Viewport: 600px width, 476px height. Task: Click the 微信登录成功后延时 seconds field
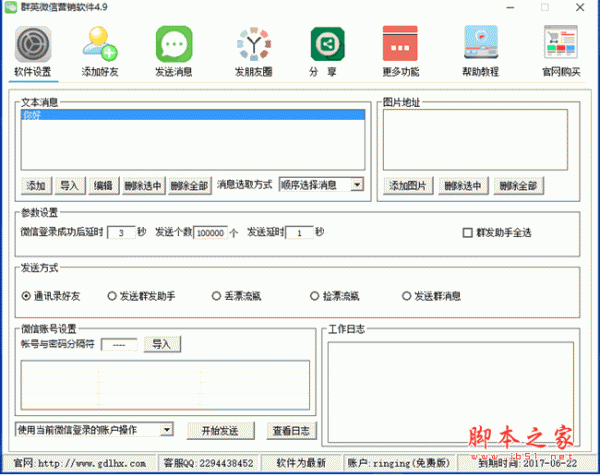point(121,233)
